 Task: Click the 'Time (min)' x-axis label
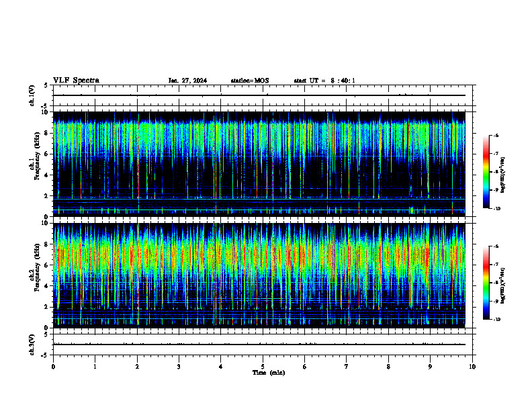coord(269,373)
